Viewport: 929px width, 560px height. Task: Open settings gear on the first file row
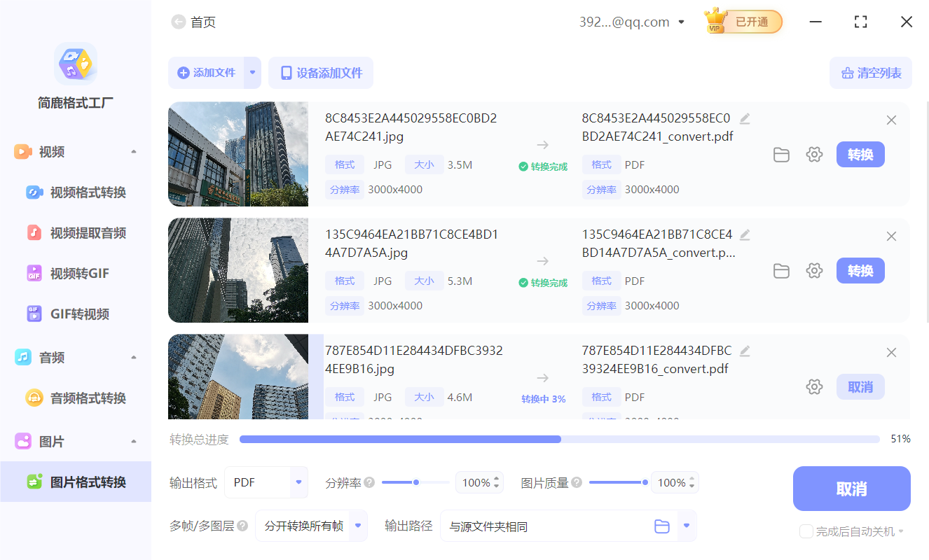(x=814, y=154)
